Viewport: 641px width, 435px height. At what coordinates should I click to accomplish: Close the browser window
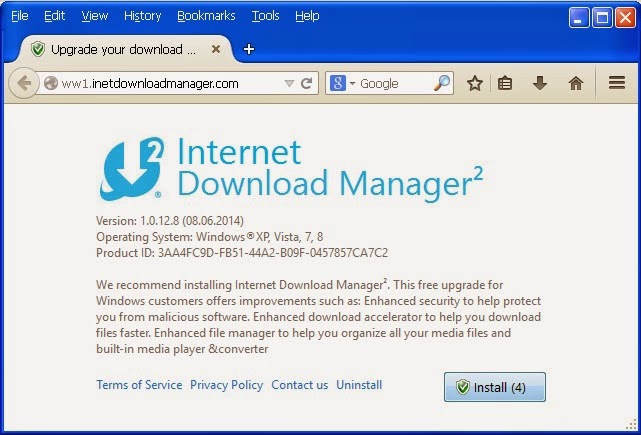click(x=625, y=18)
